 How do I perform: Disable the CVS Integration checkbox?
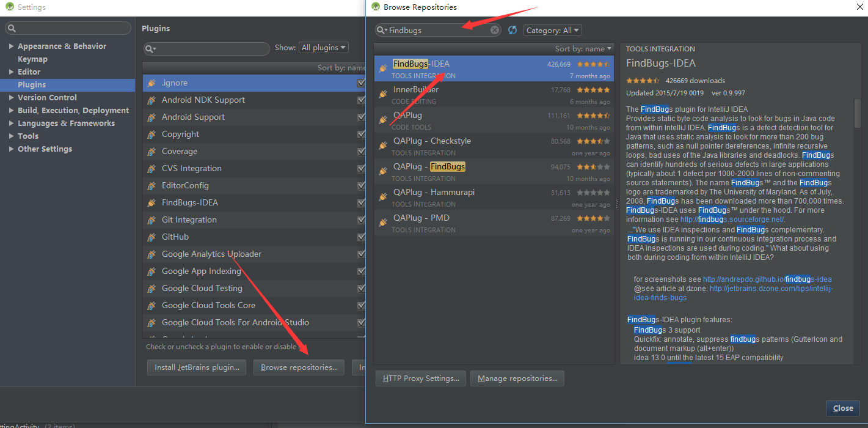click(x=361, y=169)
